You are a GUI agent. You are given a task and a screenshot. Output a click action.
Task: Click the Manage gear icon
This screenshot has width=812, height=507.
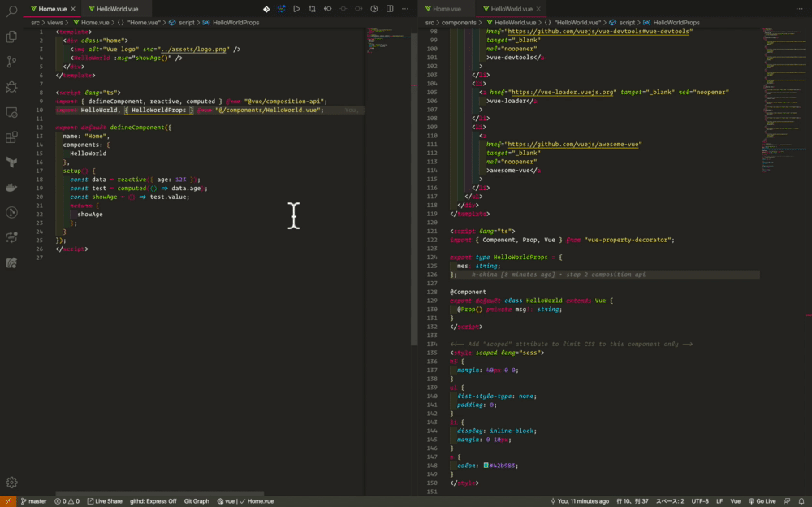[11, 483]
